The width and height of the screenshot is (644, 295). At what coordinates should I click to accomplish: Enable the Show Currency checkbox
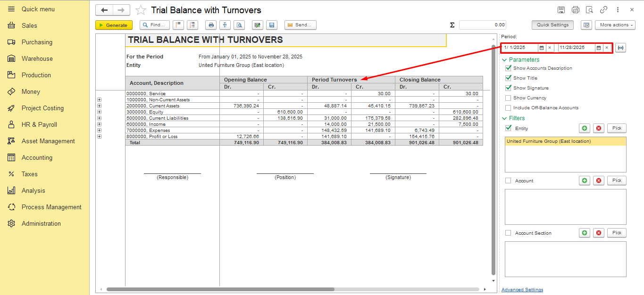point(508,98)
